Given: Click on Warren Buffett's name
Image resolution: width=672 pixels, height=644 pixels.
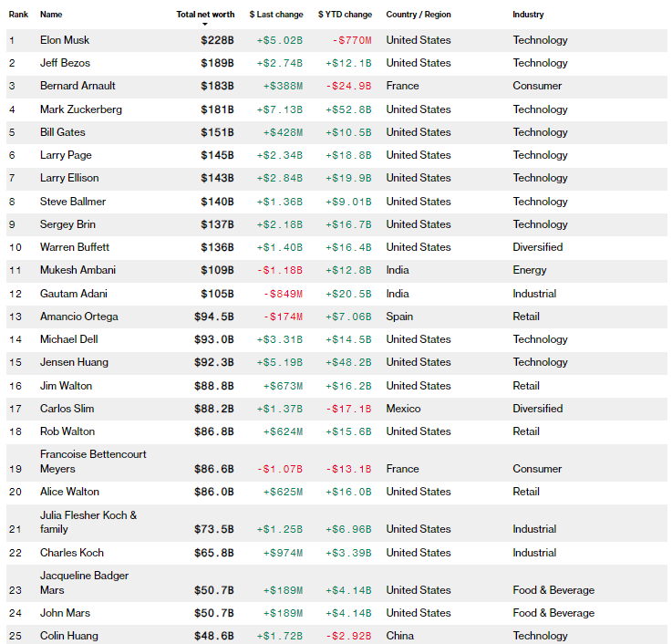Looking at the screenshot, I should click(74, 247).
